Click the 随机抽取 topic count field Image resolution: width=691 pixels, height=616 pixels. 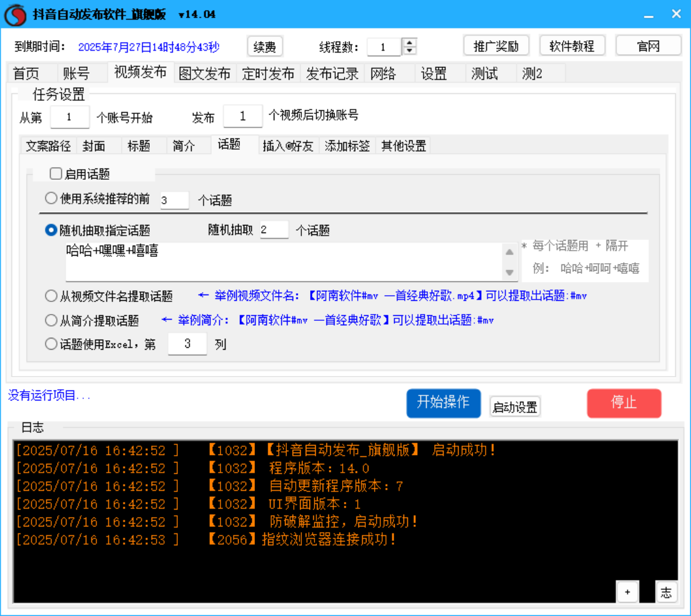[x=274, y=230]
